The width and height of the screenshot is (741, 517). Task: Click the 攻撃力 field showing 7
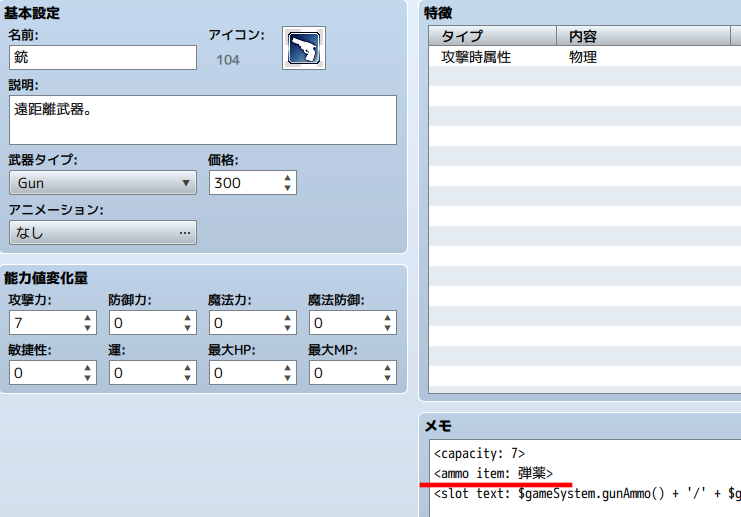click(43, 323)
